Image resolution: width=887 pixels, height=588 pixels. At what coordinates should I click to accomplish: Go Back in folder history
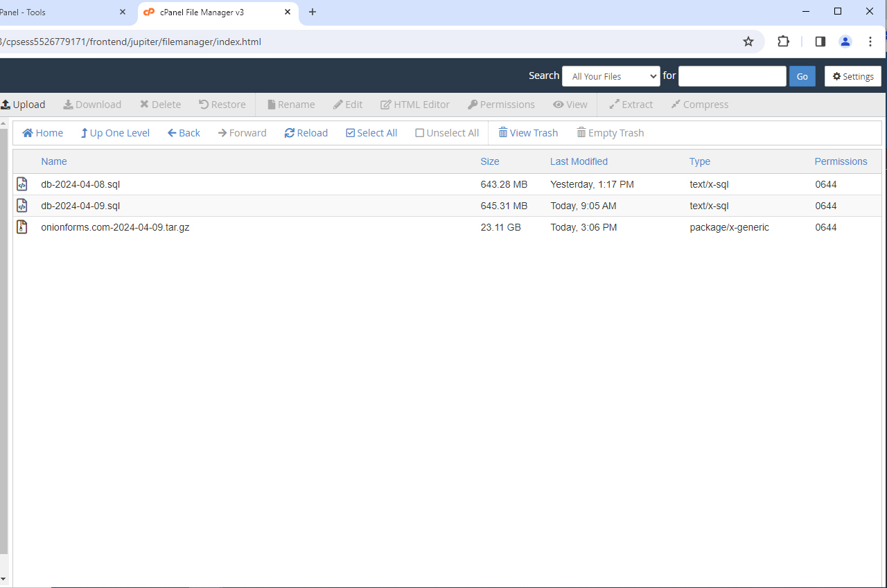(x=184, y=133)
